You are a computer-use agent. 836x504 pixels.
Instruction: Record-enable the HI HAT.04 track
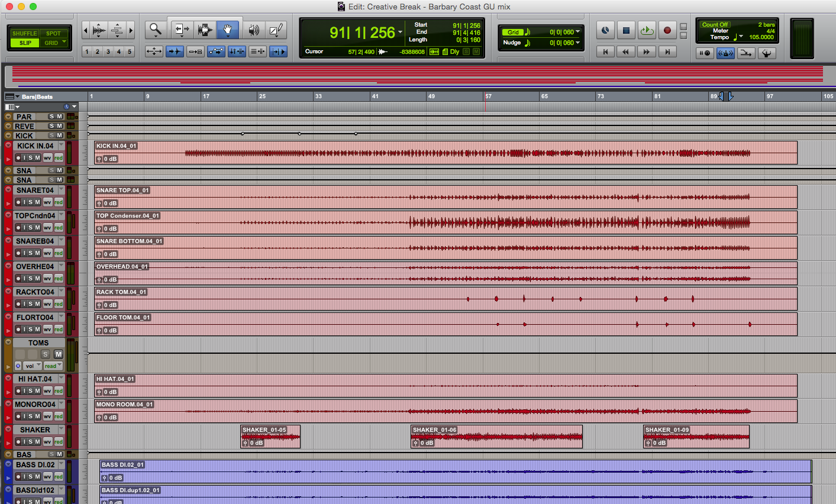click(x=18, y=391)
